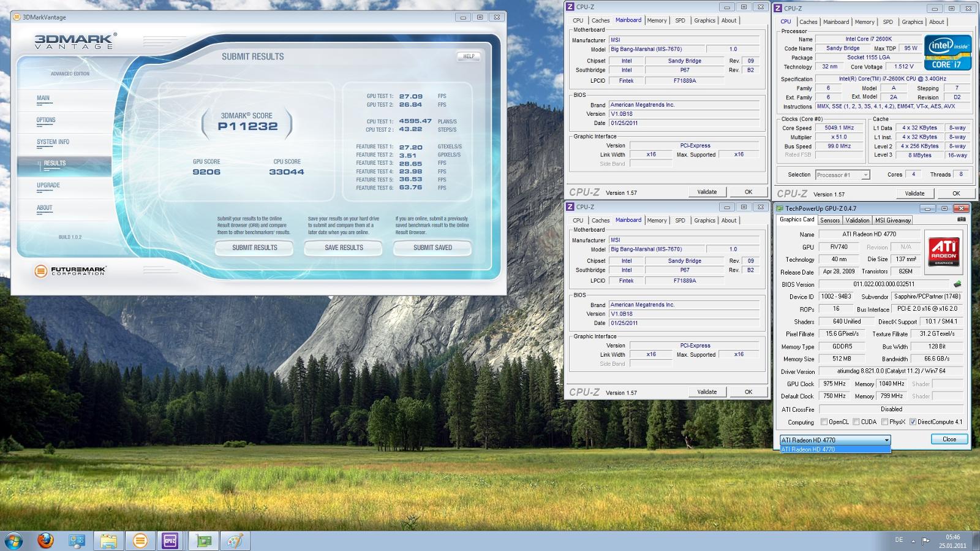Click Core Speed value 5049.1 MHz
Image resolution: width=980 pixels, height=551 pixels.
pyautogui.click(x=839, y=128)
